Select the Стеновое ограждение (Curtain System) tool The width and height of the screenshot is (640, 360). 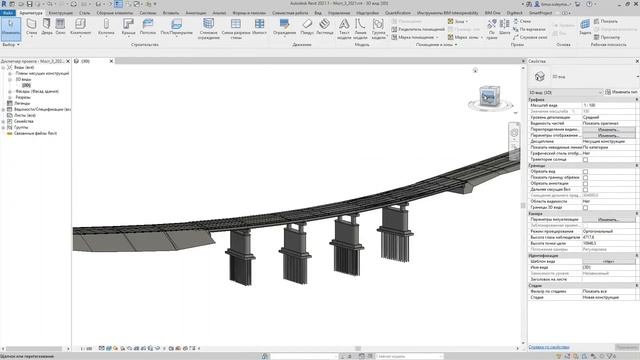pos(209,29)
